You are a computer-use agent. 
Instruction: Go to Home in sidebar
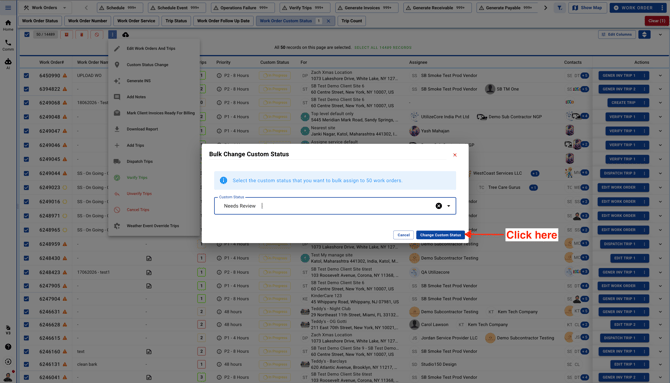[8, 25]
